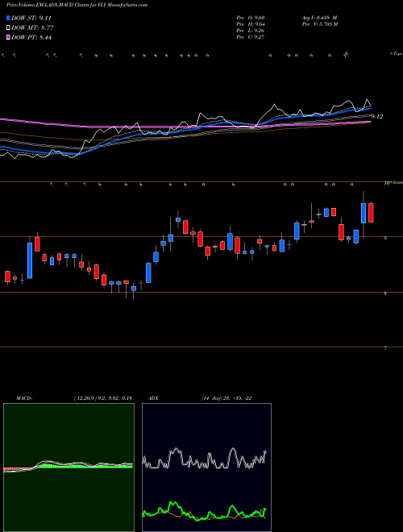Screen dimensions: 403x532
Task: Click the tall blue candlestick near the left edge
Action: pyautogui.click(x=30, y=260)
